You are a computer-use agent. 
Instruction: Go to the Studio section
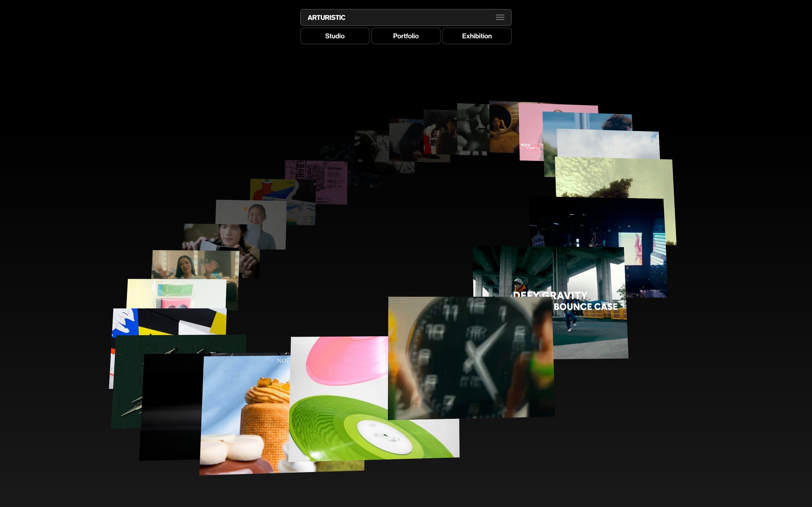tap(335, 36)
